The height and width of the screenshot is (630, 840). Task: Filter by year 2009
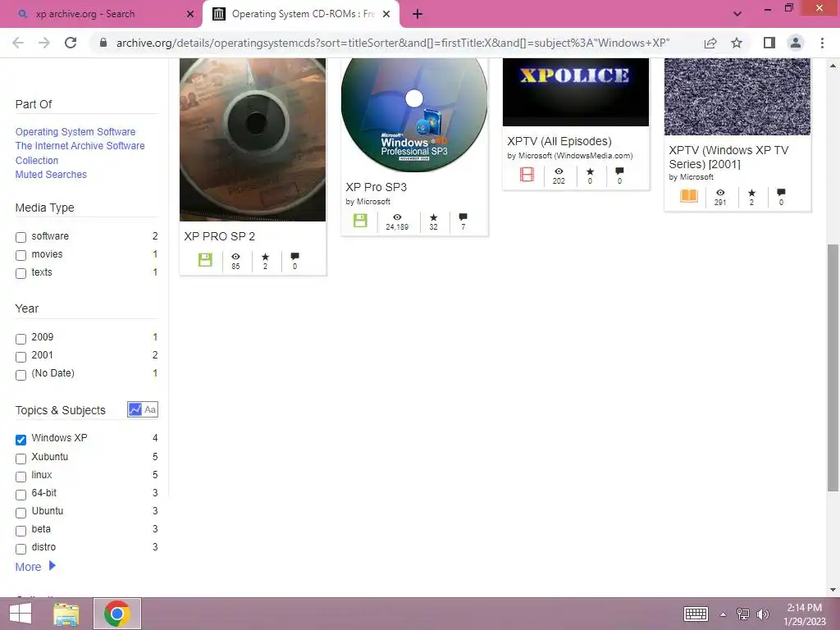21,339
